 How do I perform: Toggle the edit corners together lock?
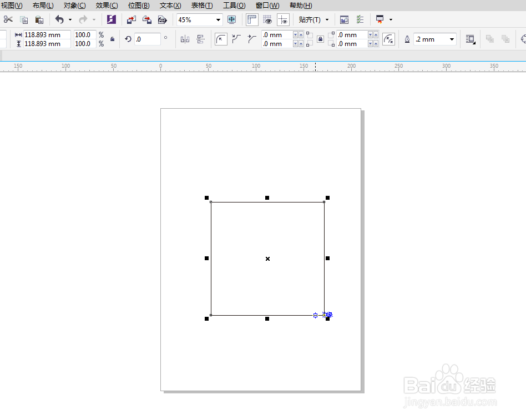[320, 39]
